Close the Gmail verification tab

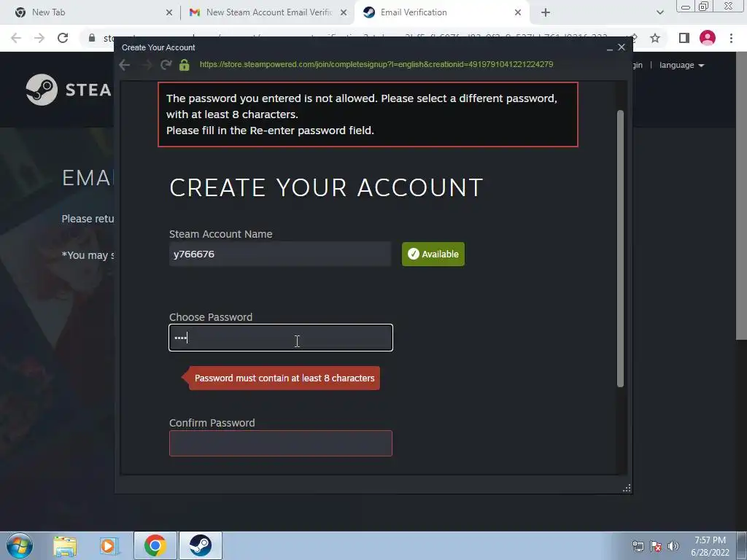point(344,13)
